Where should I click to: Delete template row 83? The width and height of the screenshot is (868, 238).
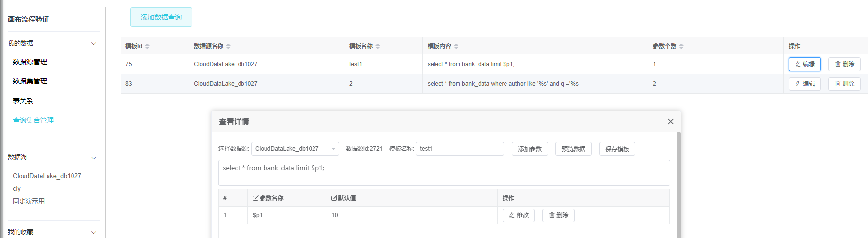(844, 84)
